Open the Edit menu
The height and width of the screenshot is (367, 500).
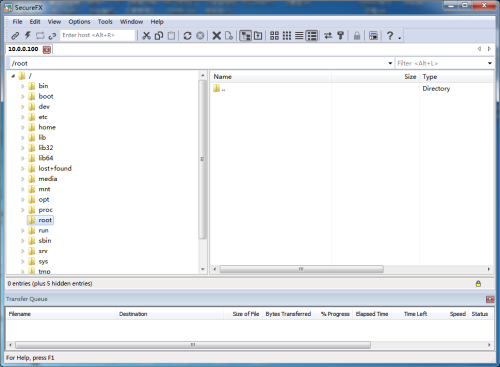click(x=35, y=22)
